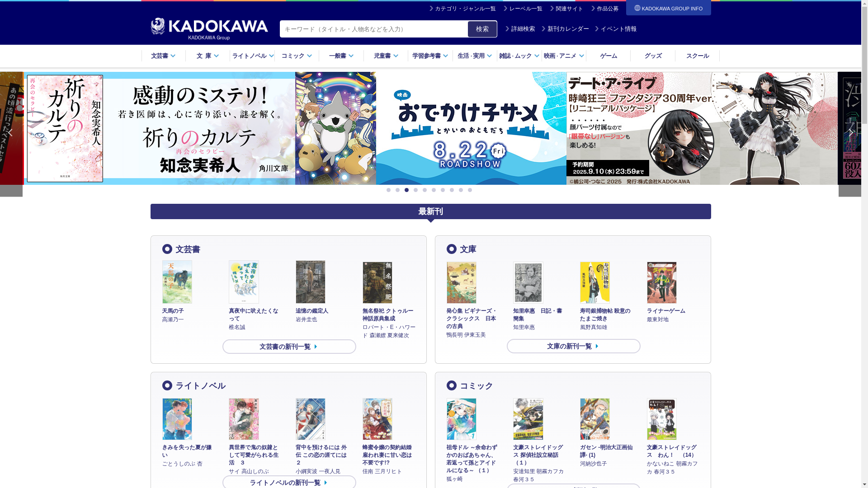This screenshot has width=868, height=488.
Task: Select the eighth carousel dot
Action: [452, 190]
